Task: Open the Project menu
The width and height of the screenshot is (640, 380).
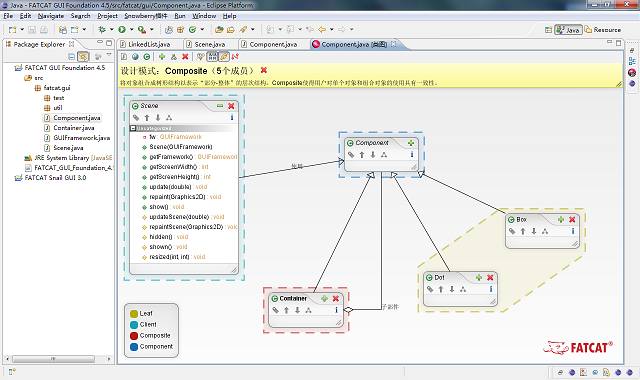Action: (107, 16)
